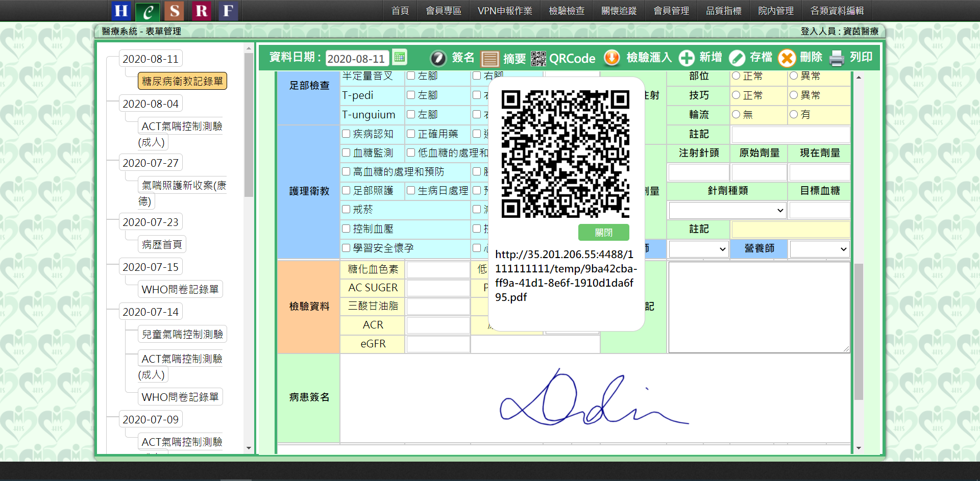Click the AC SUGER value field
The image size is (980, 481).
[x=438, y=288]
